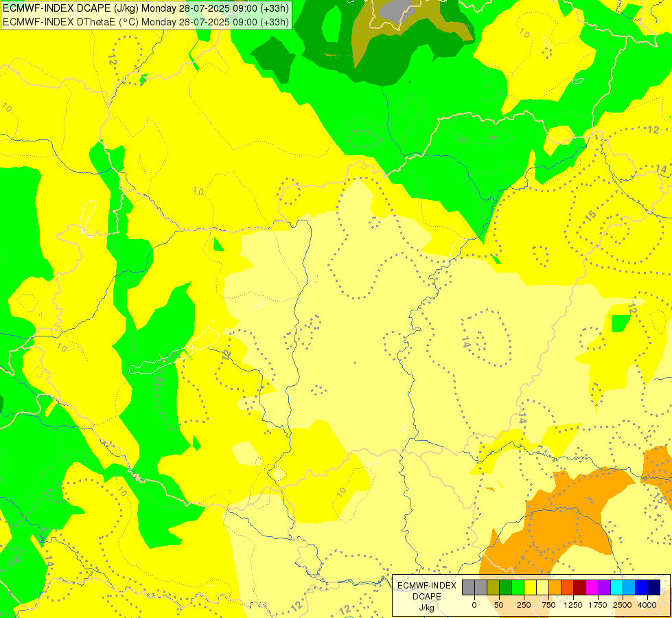Select the light blue legend swatch

tap(629, 587)
